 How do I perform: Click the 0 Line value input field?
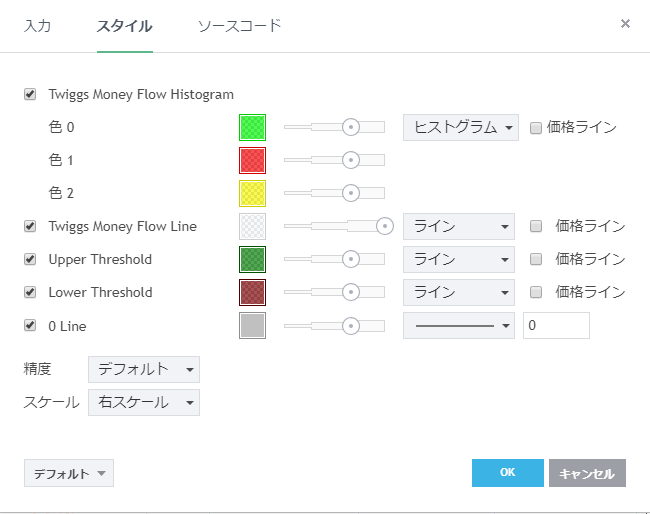point(556,325)
